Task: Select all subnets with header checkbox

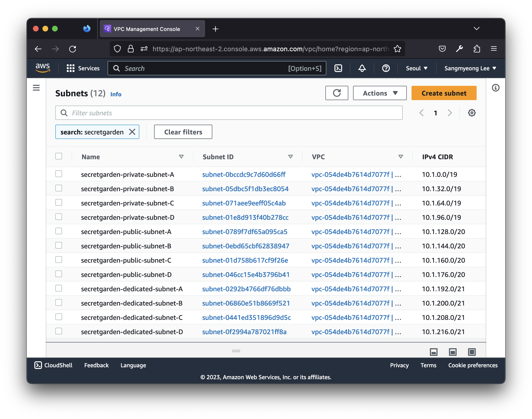Action: pyautogui.click(x=59, y=156)
